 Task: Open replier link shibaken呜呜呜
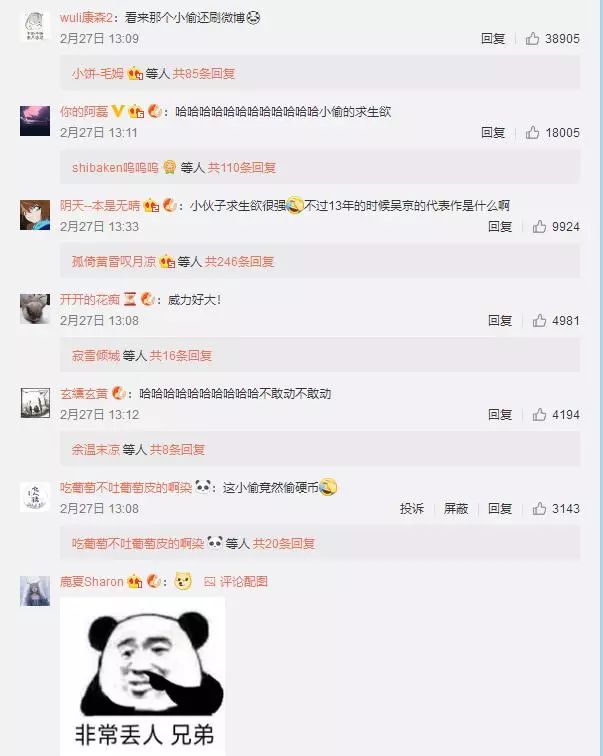[115, 168]
